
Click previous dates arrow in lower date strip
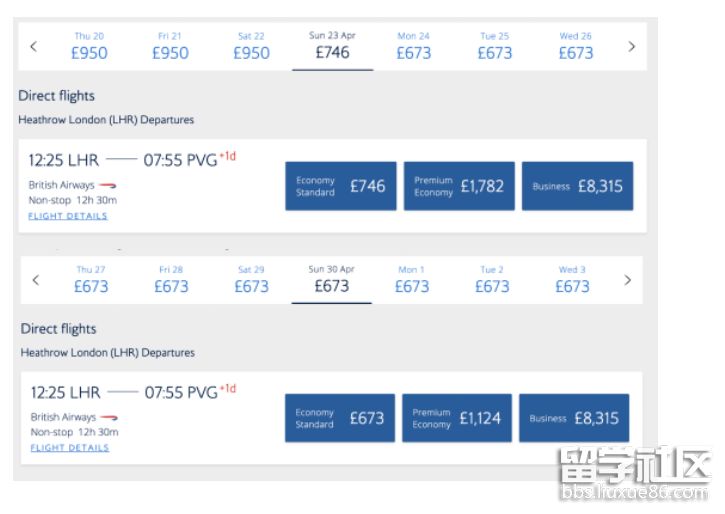tap(36, 280)
